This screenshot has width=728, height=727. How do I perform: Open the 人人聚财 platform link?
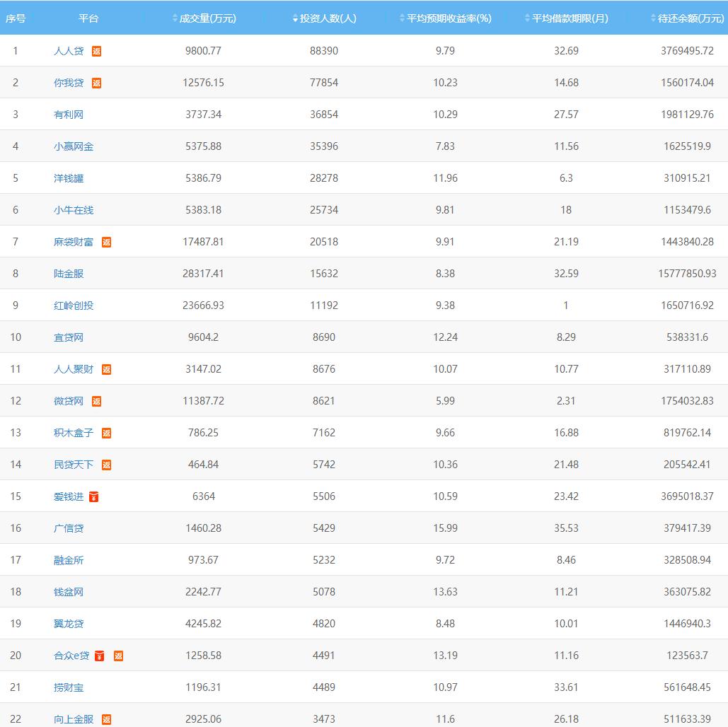pyautogui.click(x=74, y=368)
